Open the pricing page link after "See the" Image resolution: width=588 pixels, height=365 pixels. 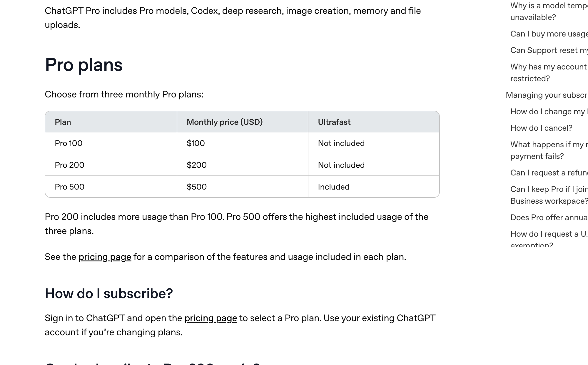[105, 257]
